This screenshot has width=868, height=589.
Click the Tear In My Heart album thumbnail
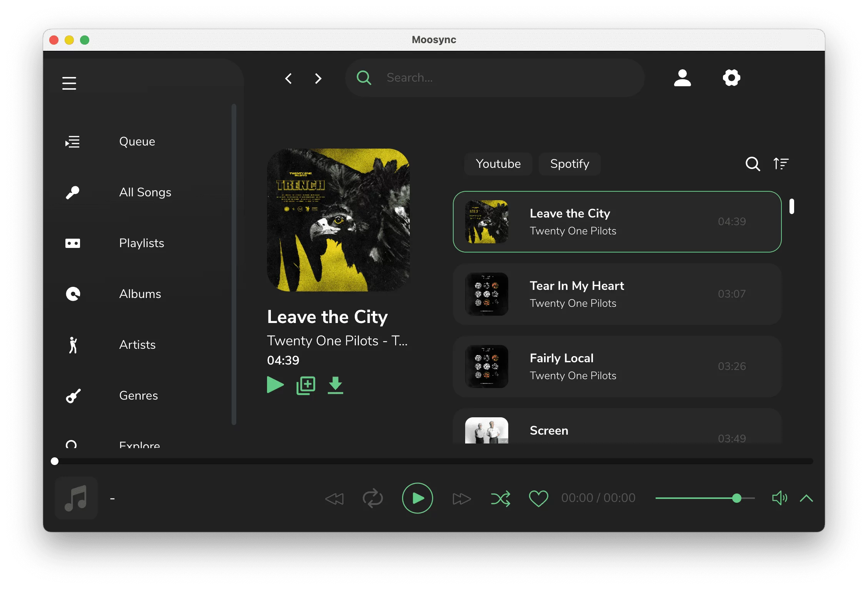487,294
